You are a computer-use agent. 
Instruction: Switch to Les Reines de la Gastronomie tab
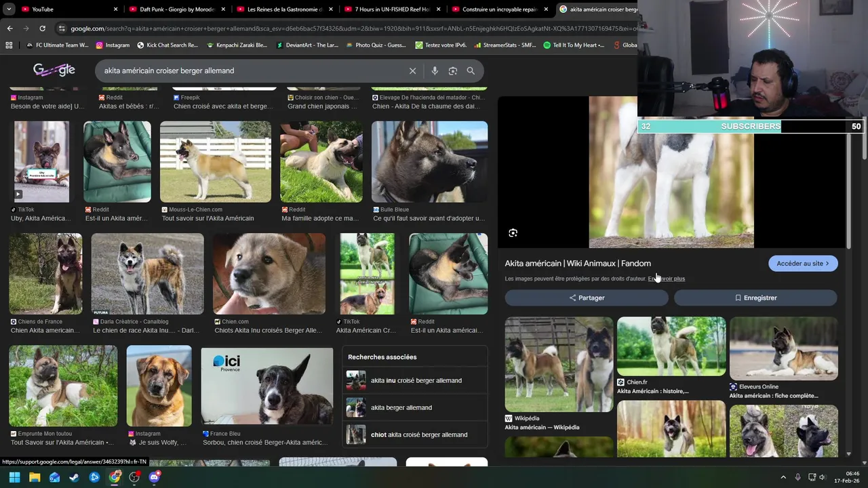[285, 9]
